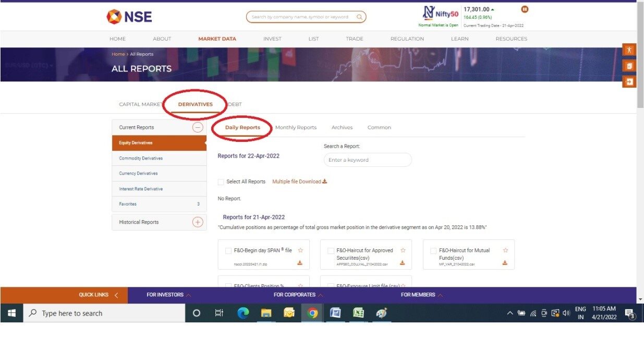The height and width of the screenshot is (362, 644).
Task: Select the Daily Reports tab
Action: (242, 128)
